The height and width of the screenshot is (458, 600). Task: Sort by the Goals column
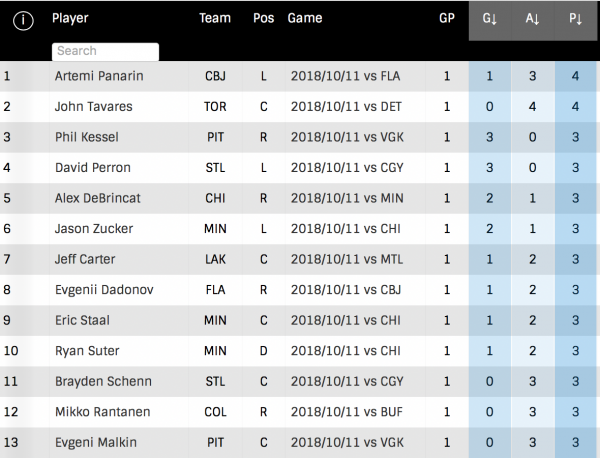tap(489, 19)
